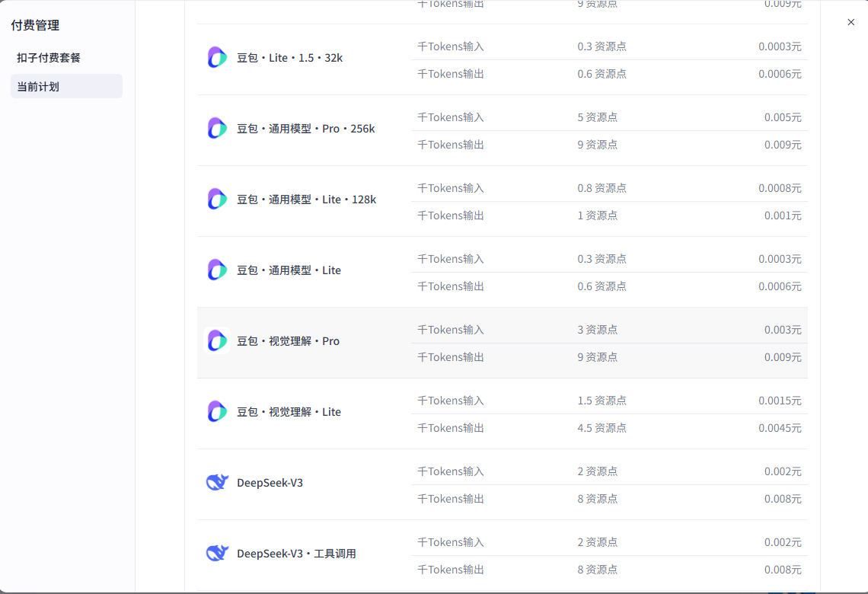868x594 pixels.
Task: Click 千Tokens输入 in the 豆包·通用模型·Lite·128k row
Action: (451, 188)
